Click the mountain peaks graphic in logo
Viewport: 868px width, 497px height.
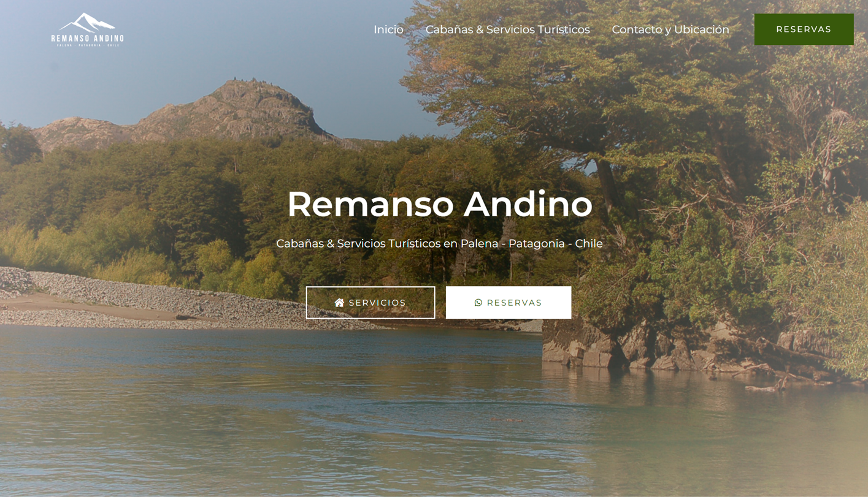87,22
